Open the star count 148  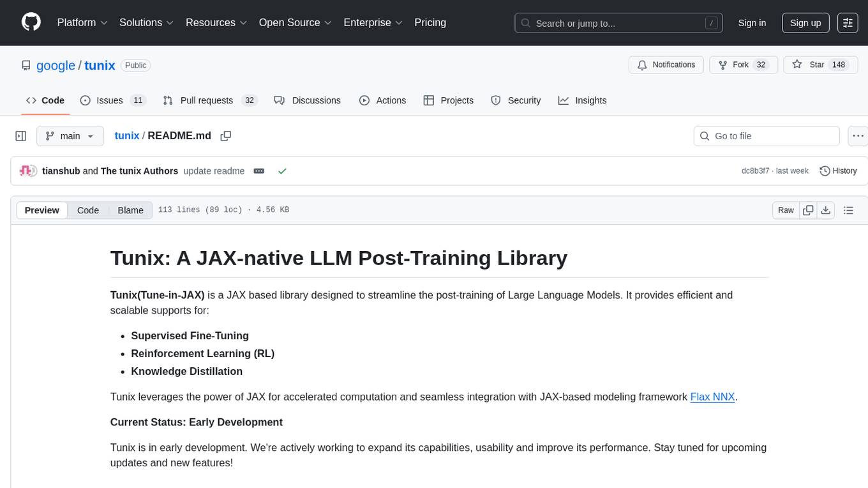tap(839, 65)
